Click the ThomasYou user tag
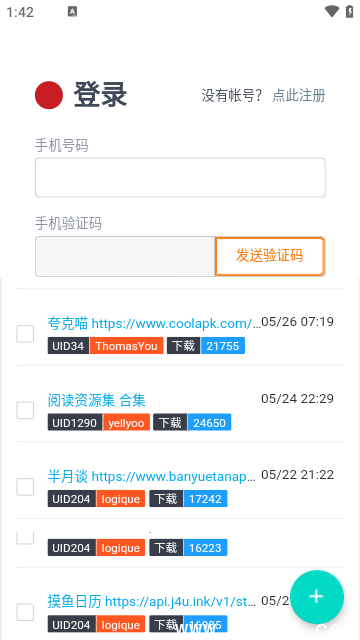This screenshot has width=360, height=640. 127,346
